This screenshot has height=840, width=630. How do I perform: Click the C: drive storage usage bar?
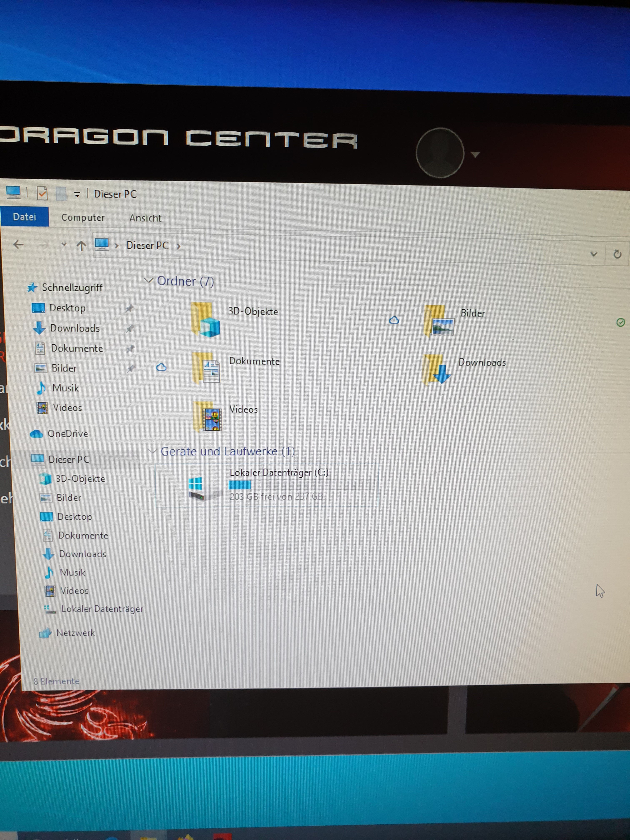[301, 485]
